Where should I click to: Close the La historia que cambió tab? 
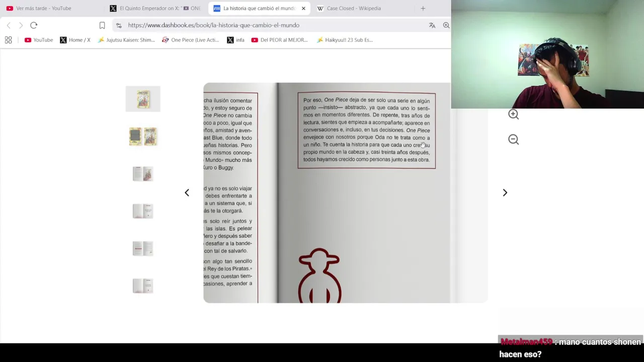pos(303,8)
